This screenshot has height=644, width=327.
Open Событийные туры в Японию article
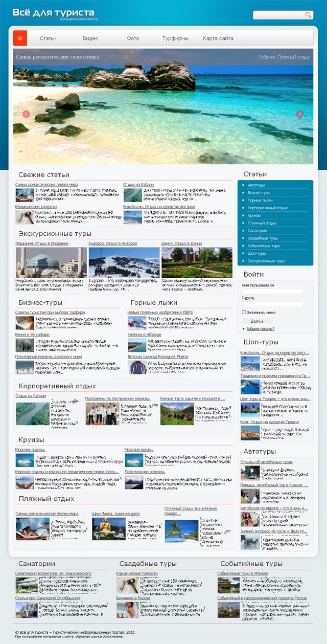coord(243,574)
